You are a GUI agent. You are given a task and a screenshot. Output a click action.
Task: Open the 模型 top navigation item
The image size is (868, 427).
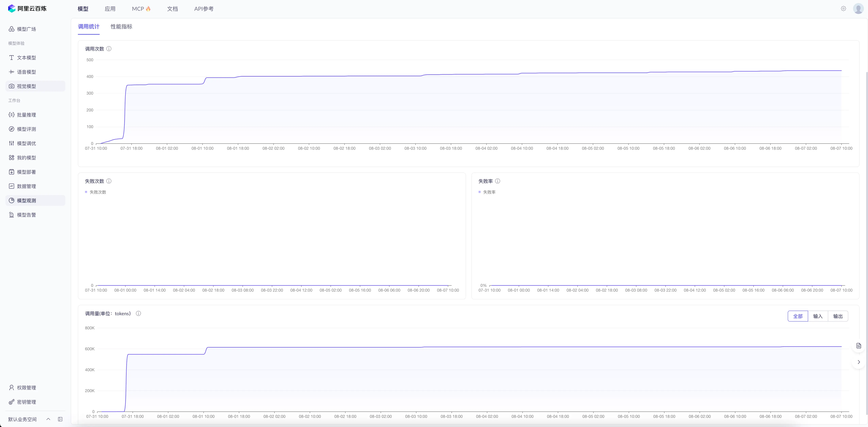click(83, 9)
